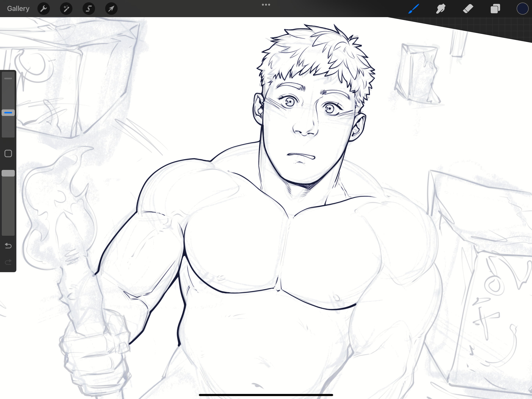Open the Actions wrench menu
Viewport: 532px width, 399px height.
point(44,9)
